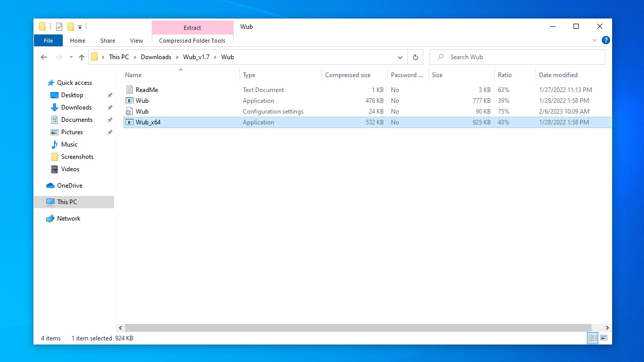Sort files by Compressed size column
This screenshot has height=362, width=644.
pos(348,75)
